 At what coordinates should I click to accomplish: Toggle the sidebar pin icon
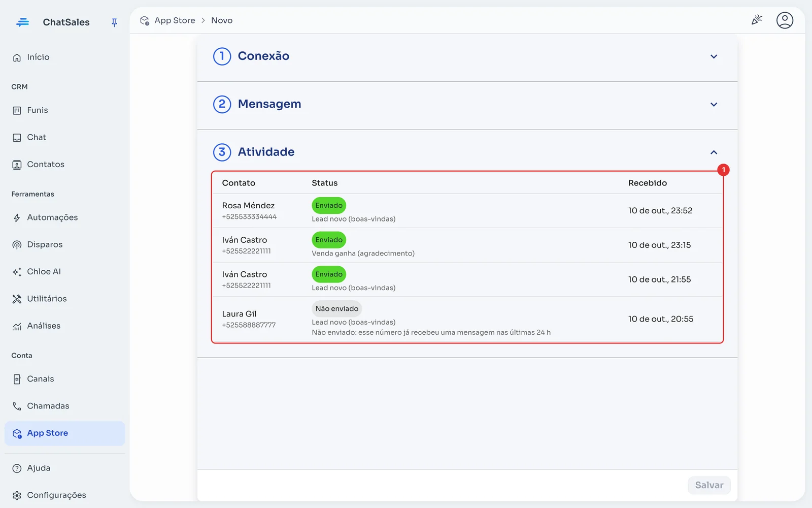tap(114, 22)
